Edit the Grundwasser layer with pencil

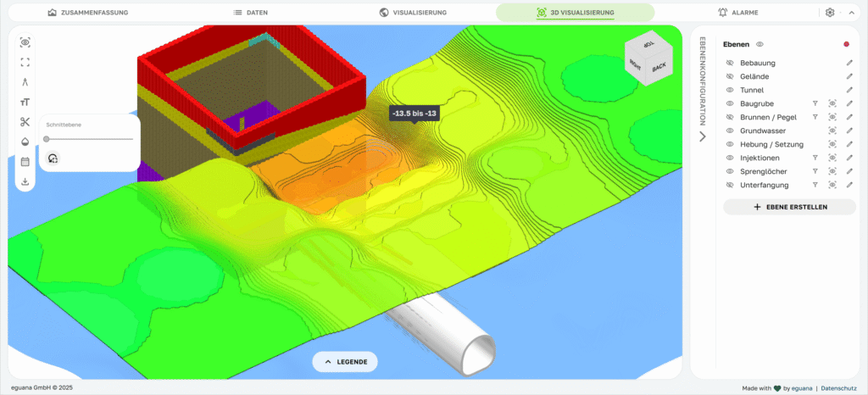(849, 131)
